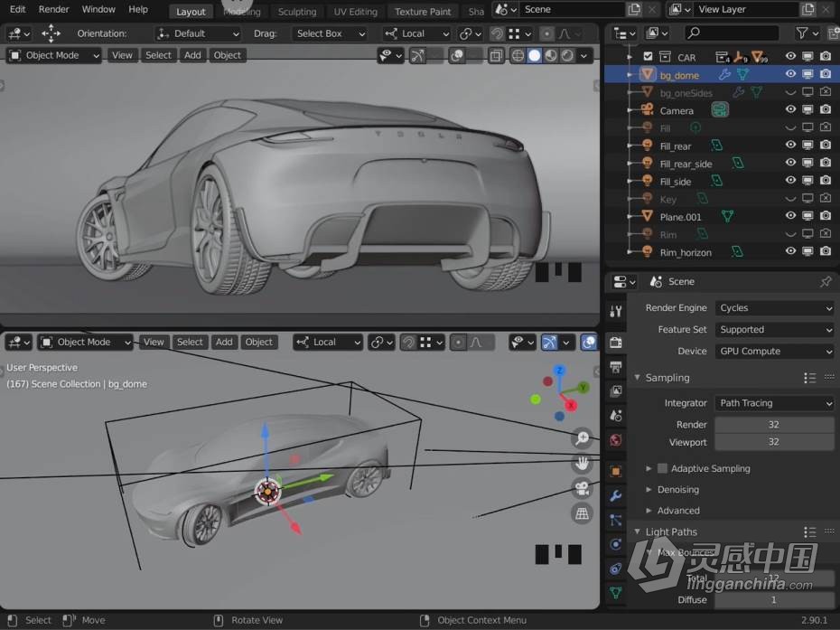This screenshot has height=630, width=840.
Task: Toggle X-ray in upper viewport header
Action: (496, 55)
